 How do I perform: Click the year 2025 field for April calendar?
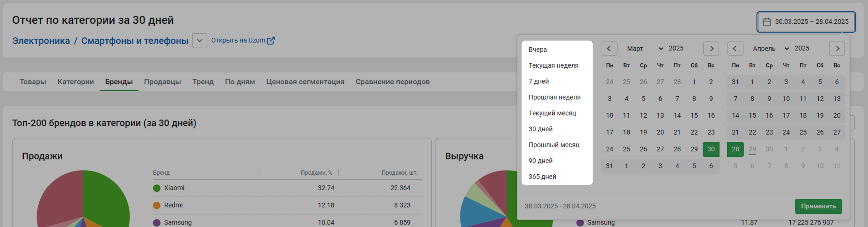click(802, 48)
